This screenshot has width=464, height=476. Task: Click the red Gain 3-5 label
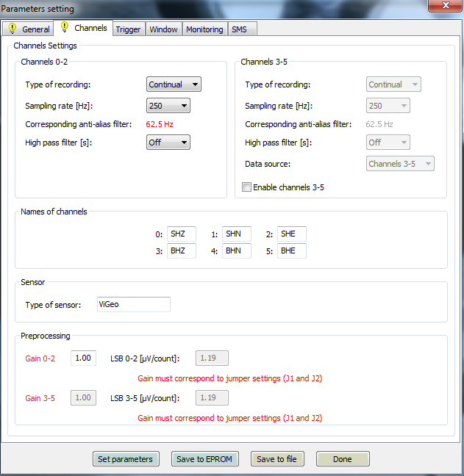(40, 398)
